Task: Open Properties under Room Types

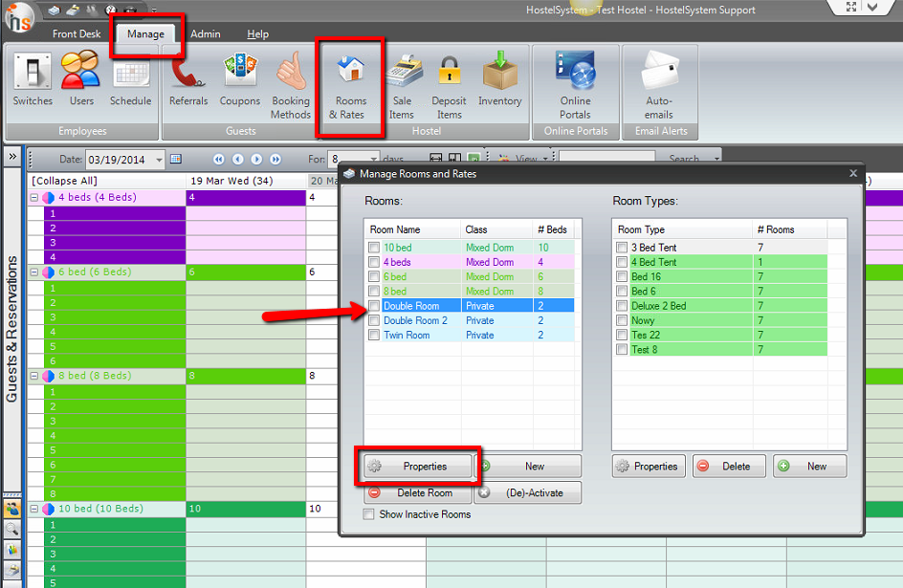Action: (x=649, y=466)
